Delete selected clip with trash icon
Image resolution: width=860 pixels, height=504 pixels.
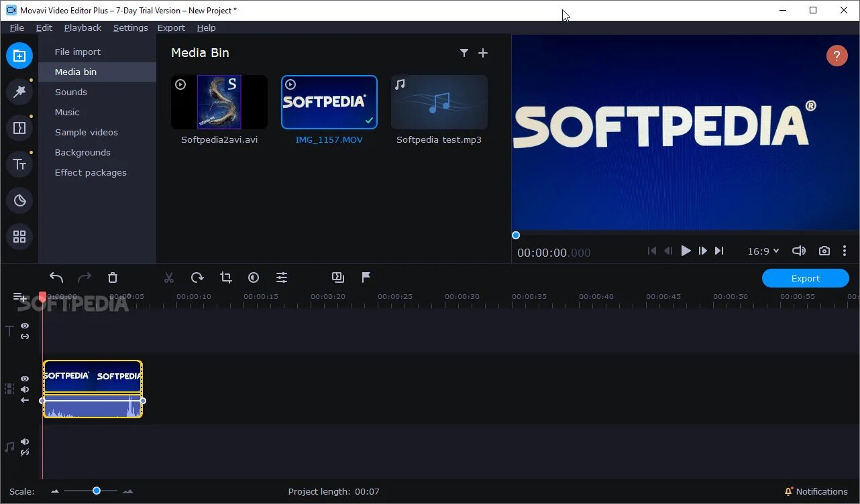pyautogui.click(x=113, y=277)
